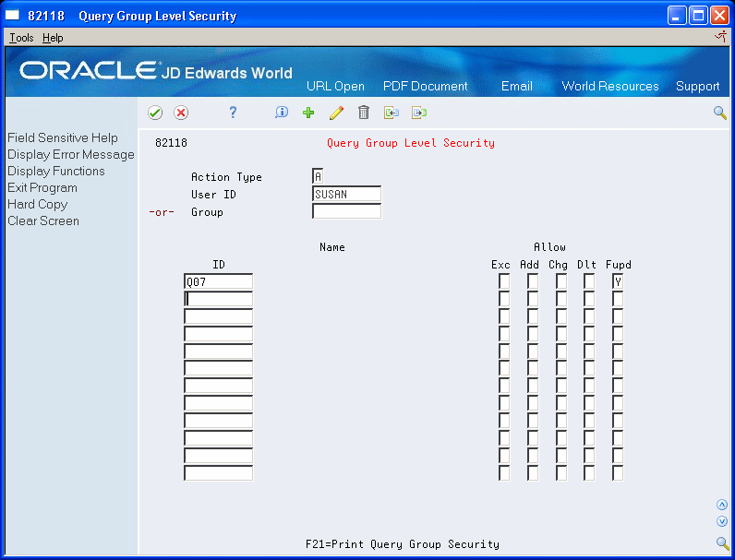Click the Exc box in the Q07 row
The height and width of the screenshot is (560, 735).
click(x=504, y=281)
